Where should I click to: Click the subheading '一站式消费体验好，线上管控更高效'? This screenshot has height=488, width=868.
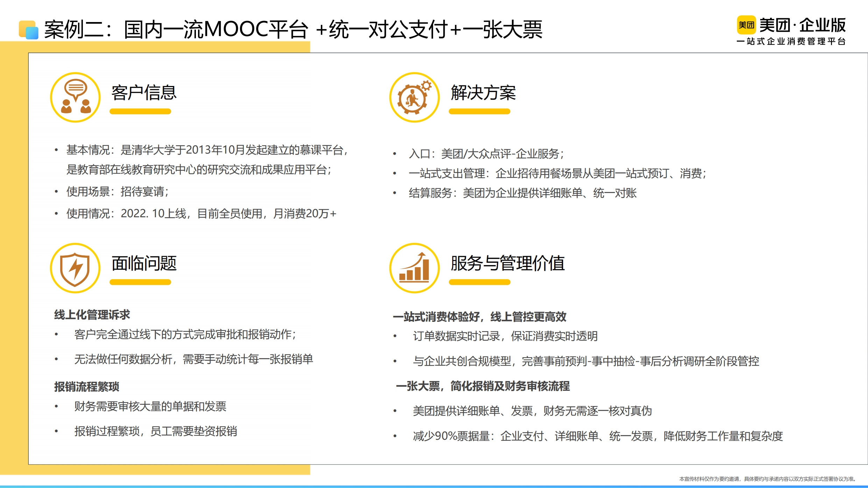(479, 317)
